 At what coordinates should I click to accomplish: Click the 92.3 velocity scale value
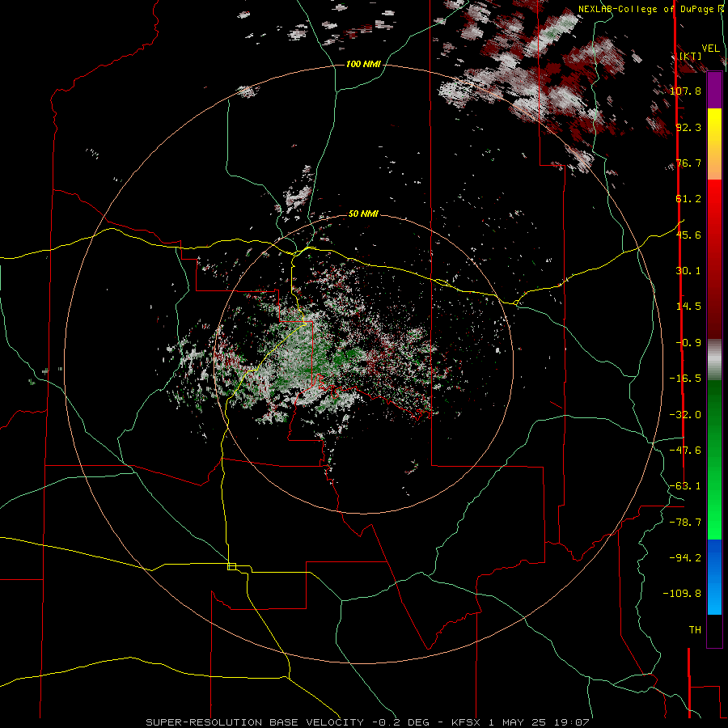688,127
